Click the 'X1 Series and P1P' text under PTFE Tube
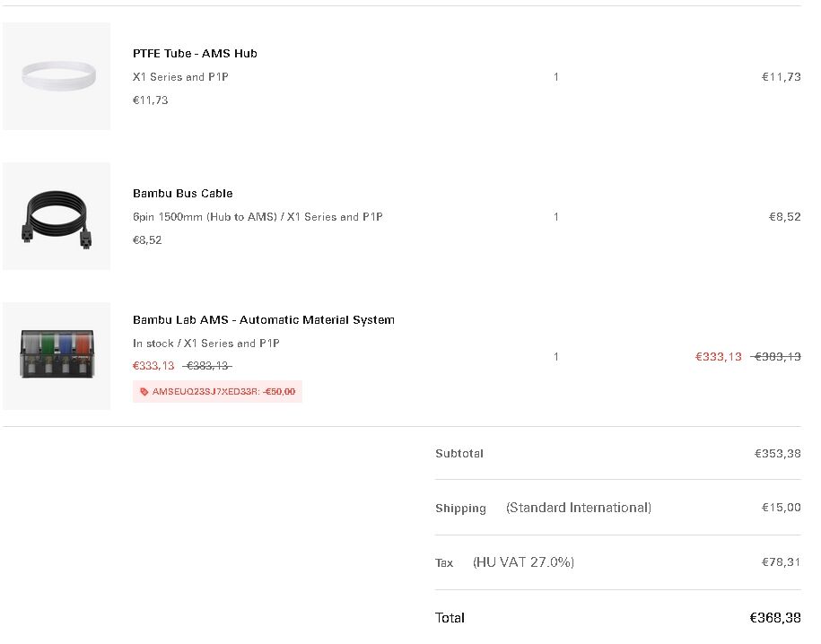Screen dimensions: 821x644 [180, 77]
